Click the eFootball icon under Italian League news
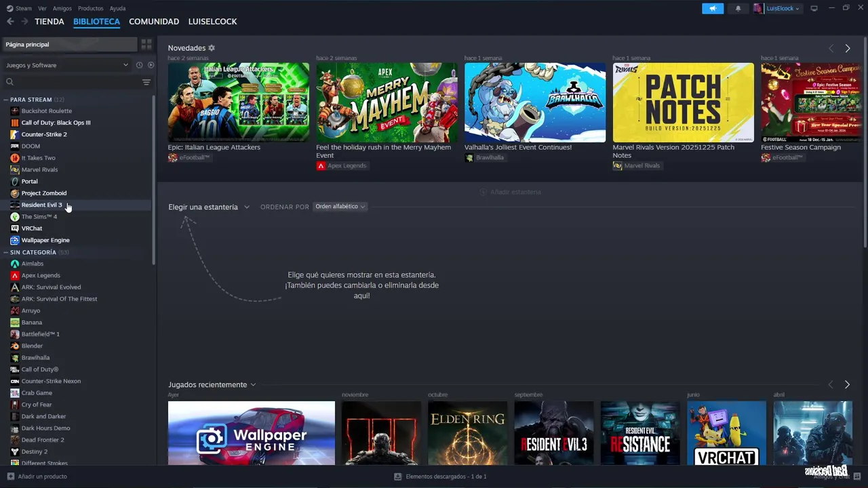 173,158
